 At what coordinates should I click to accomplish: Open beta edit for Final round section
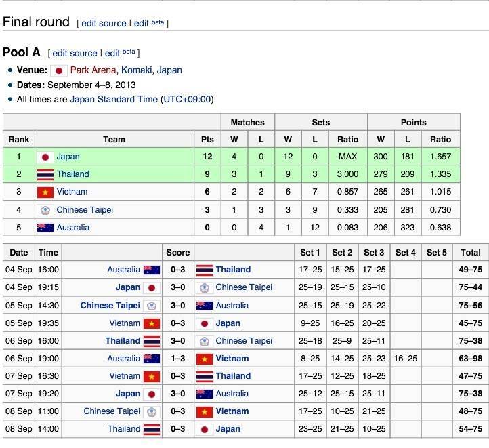(148, 23)
